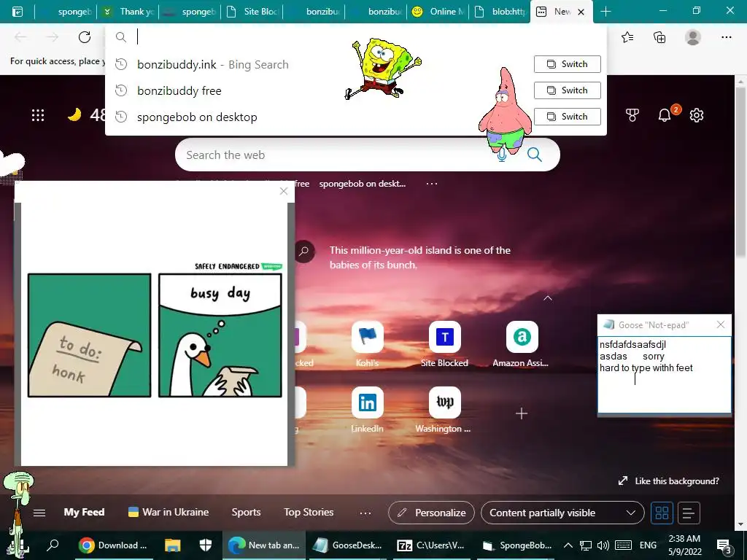Screen dimensions: 747x560
Task: Open the Favorites star menu
Action: pos(627,37)
